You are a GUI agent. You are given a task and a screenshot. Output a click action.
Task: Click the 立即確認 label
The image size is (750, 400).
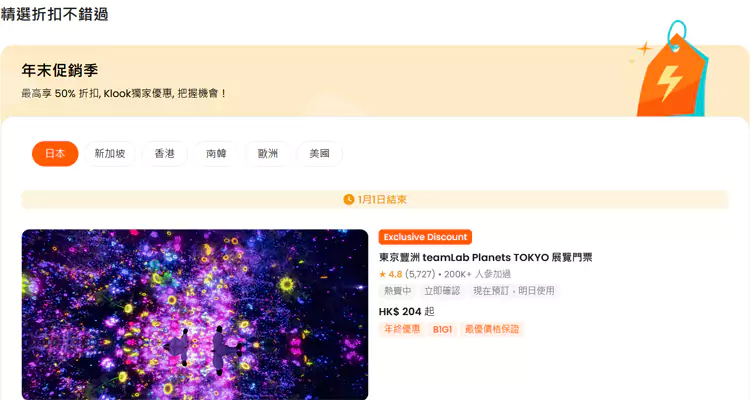click(442, 291)
